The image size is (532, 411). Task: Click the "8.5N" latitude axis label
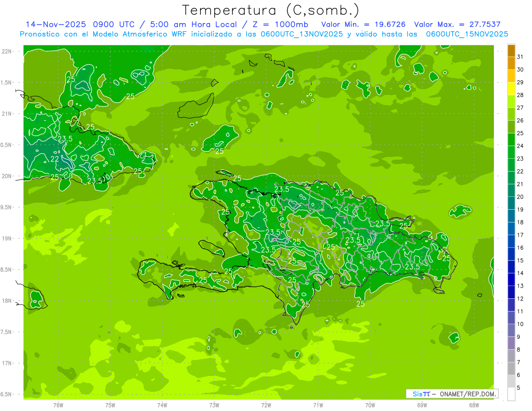tap(7, 270)
